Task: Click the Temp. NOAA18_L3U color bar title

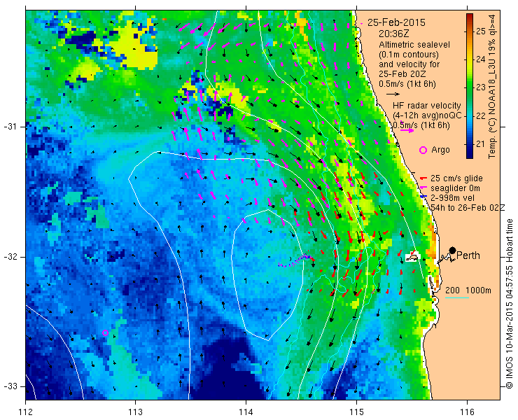Action: click(492, 86)
